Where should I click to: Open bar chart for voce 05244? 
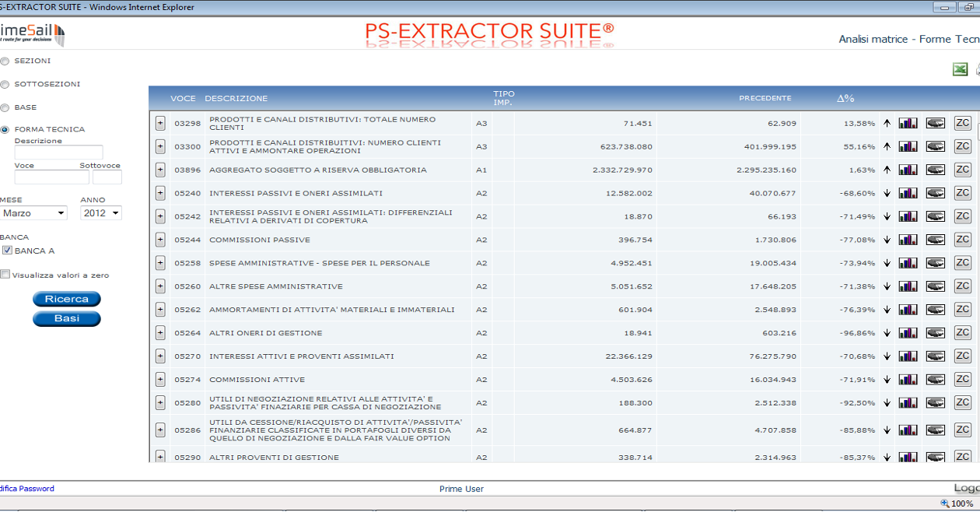pos(908,240)
